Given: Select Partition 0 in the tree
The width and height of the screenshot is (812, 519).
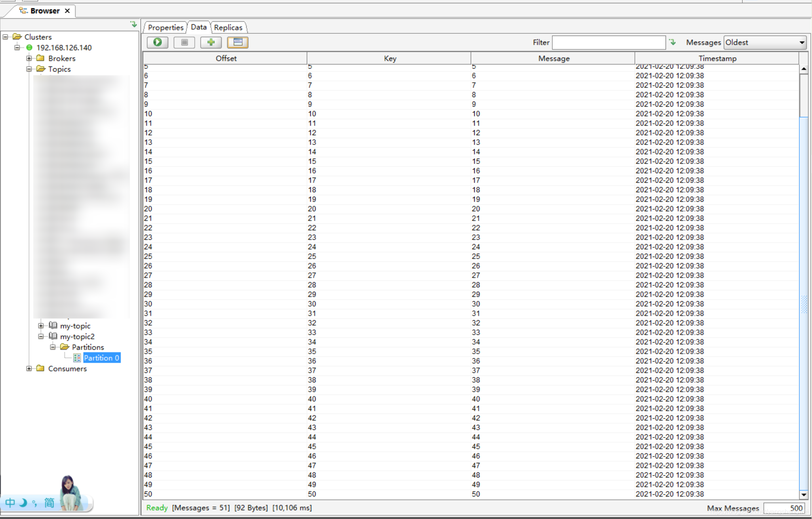Looking at the screenshot, I should [101, 358].
